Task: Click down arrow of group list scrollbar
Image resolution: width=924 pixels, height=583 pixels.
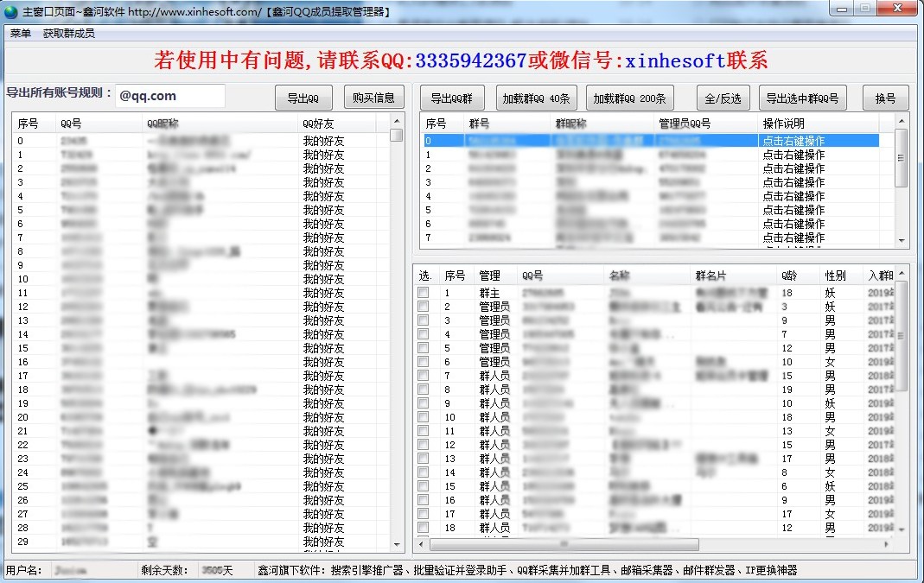Action: click(x=901, y=240)
